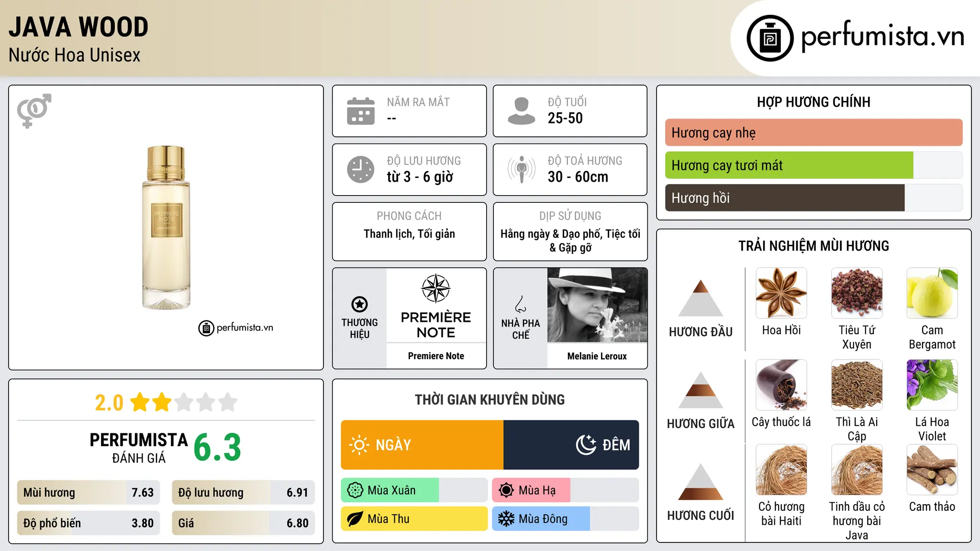Click the Cam Bergamot fruit image
The width and height of the screenshot is (980, 551).
tap(932, 293)
